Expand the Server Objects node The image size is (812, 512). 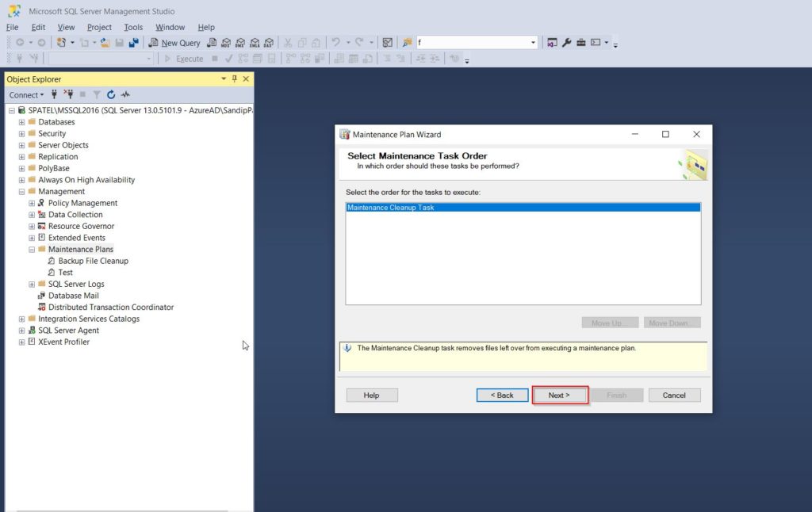21,146
